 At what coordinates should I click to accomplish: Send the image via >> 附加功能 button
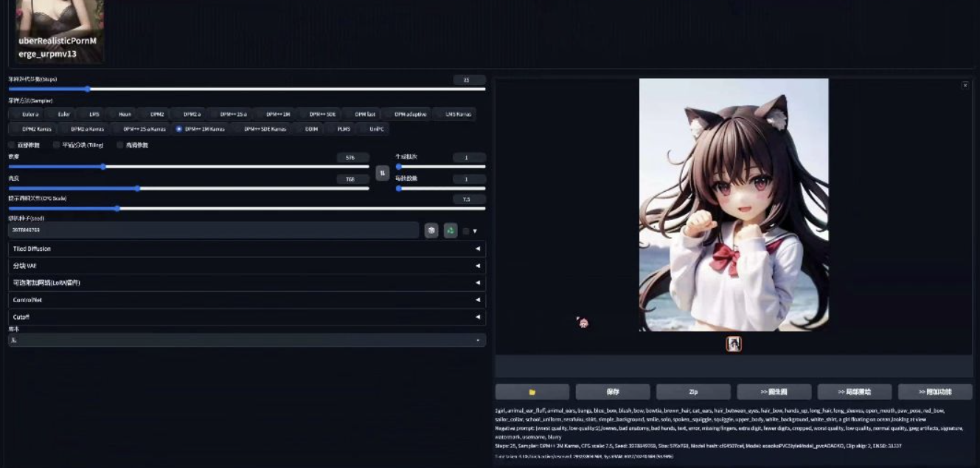(935, 392)
